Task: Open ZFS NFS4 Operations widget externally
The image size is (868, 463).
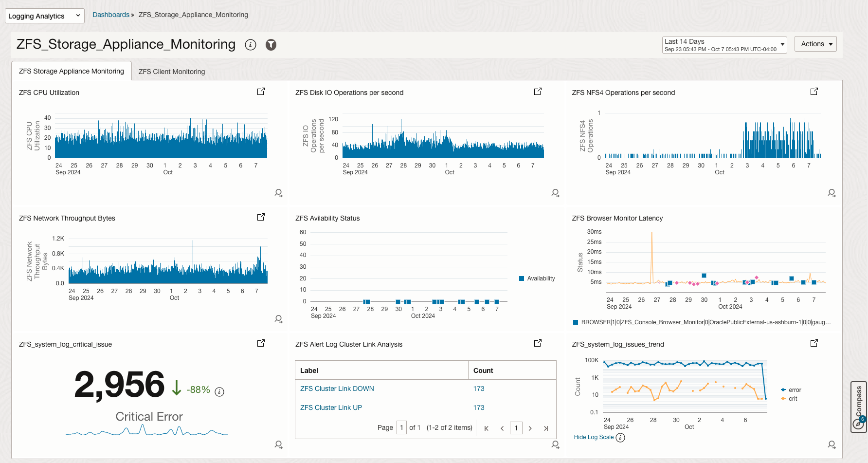Action: pos(814,91)
